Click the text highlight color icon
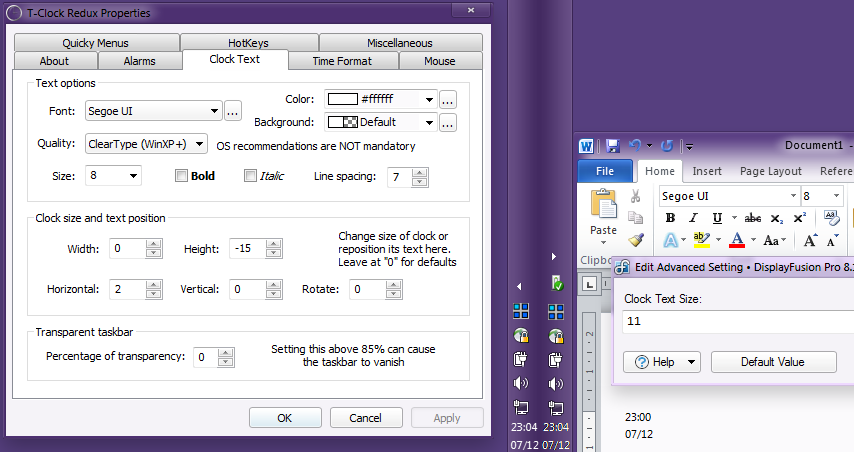 (x=701, y=240)
